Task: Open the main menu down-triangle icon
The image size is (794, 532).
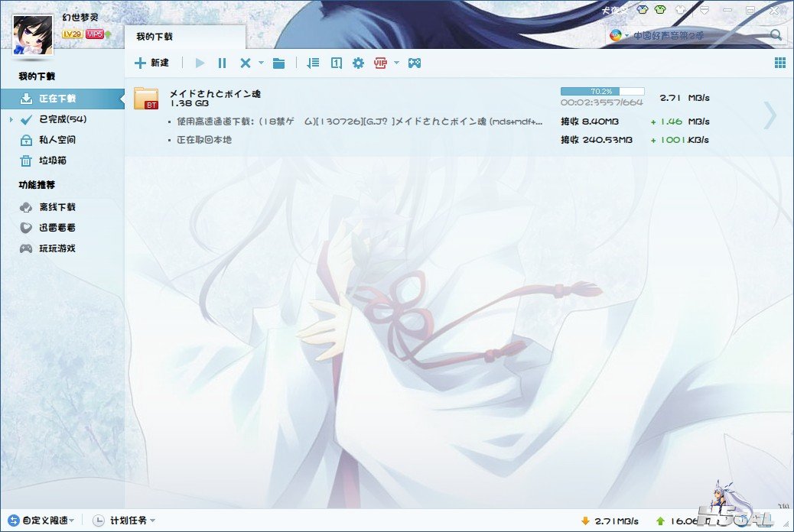Action: tap(705, 9)
